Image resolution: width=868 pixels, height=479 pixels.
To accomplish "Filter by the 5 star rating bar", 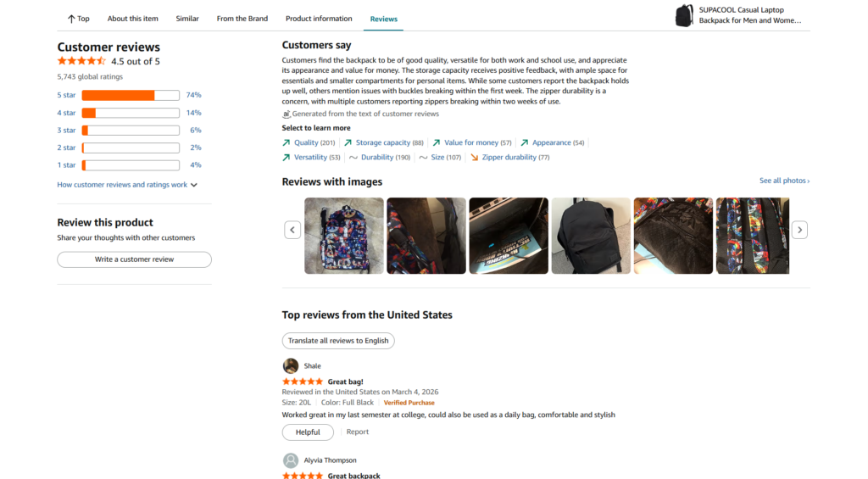I will (131, 95).
